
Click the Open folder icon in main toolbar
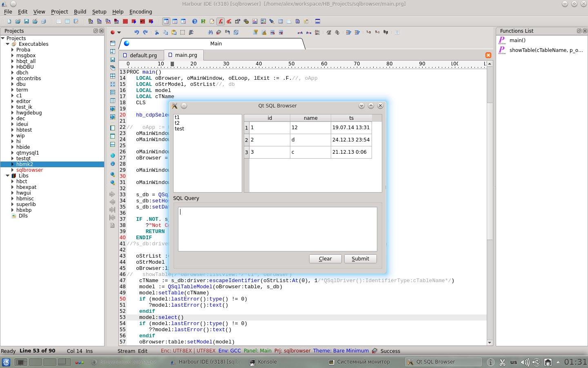[18, 21]
